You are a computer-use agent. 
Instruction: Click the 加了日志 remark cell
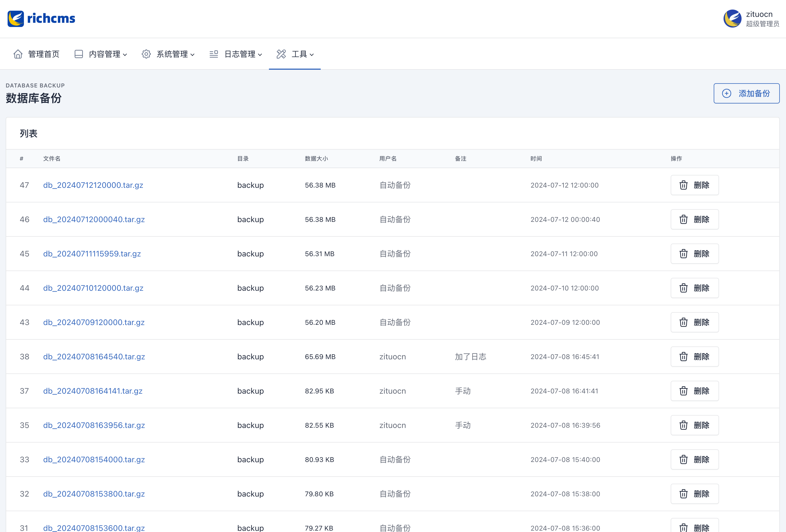[x=470, y=357]
